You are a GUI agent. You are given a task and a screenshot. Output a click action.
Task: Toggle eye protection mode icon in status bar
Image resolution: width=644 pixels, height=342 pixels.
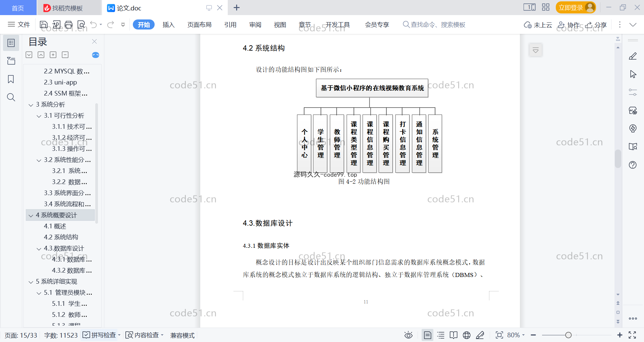[408, 335]
